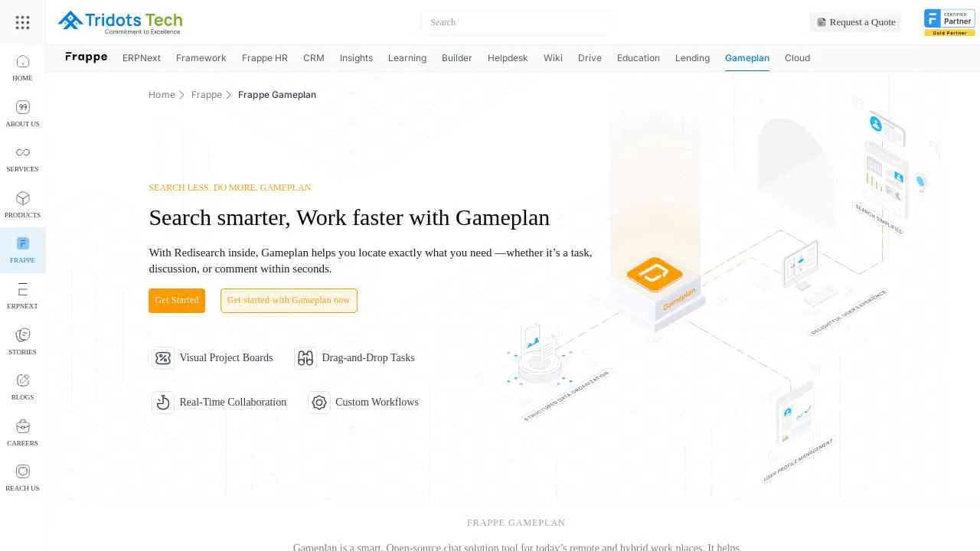The height and width of the screenshot is (551, 980).
Task: Open the Insights tab
Action: tap(356, 58)
